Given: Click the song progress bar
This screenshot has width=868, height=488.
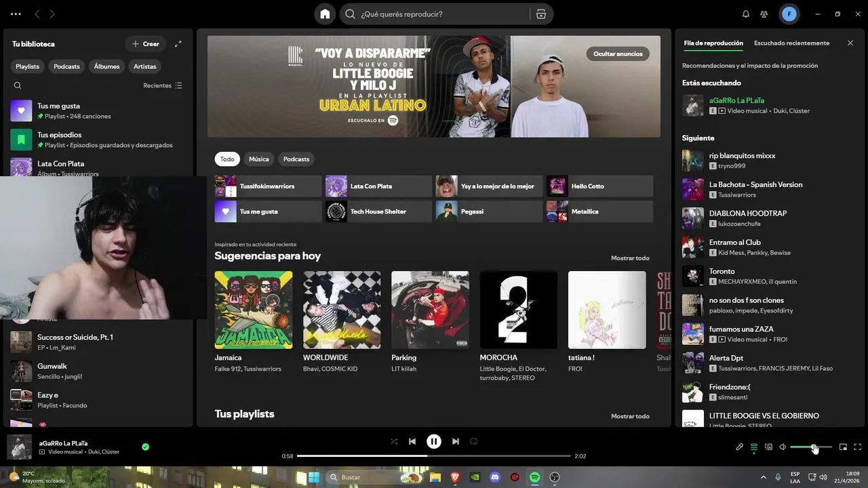Looking at the screenshot, I should pos(434,456).
